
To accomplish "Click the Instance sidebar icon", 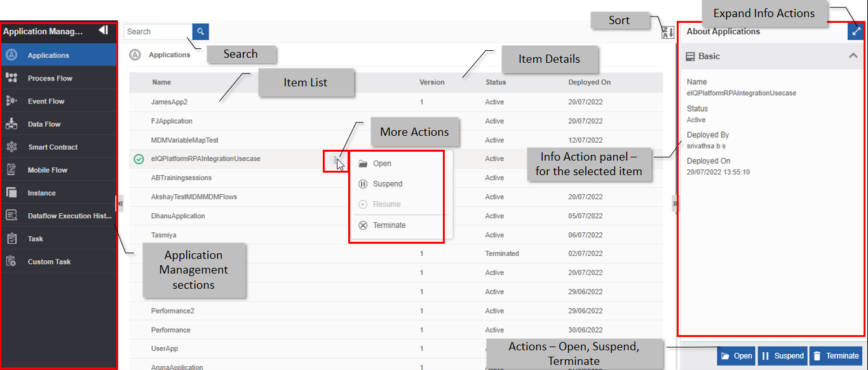I will (11, 192).
